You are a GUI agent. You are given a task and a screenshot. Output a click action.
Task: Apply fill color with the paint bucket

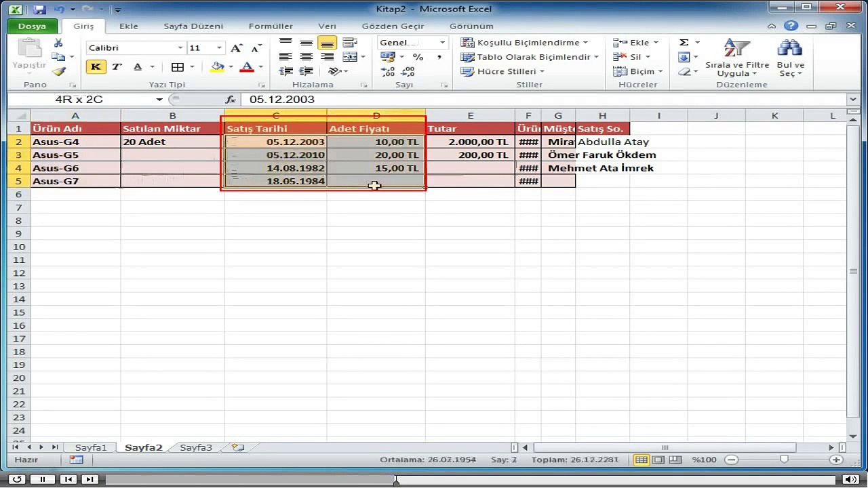pos(216,67)
